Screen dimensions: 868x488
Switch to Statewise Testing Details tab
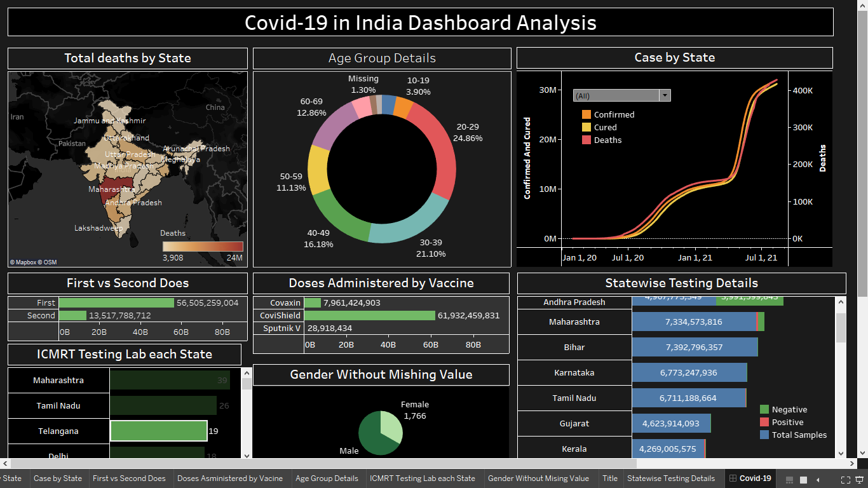point(671,478)
